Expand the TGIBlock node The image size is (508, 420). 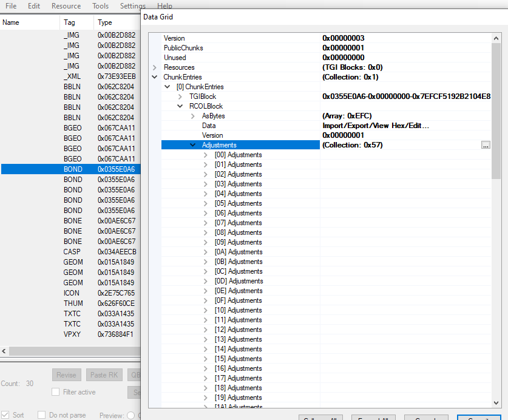point(180,97)
